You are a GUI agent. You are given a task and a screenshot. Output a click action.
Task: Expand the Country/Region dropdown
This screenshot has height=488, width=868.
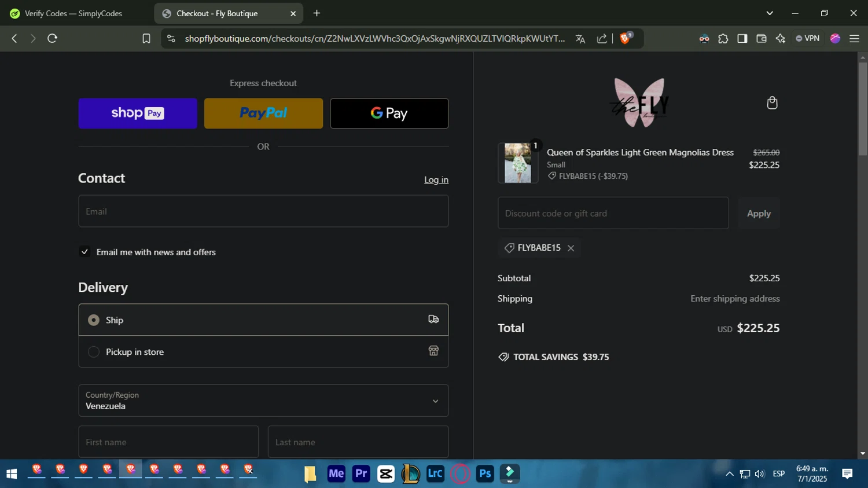(x=263, y=401)
